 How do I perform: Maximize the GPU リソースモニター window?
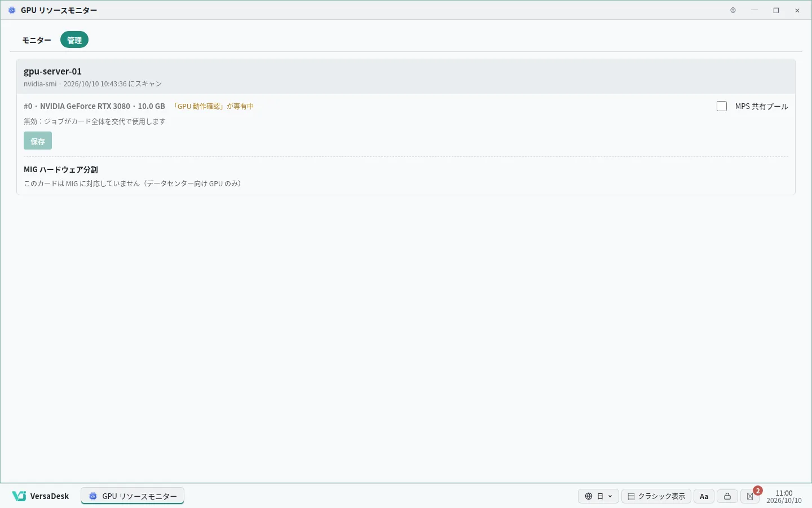[x=776, y=10]
